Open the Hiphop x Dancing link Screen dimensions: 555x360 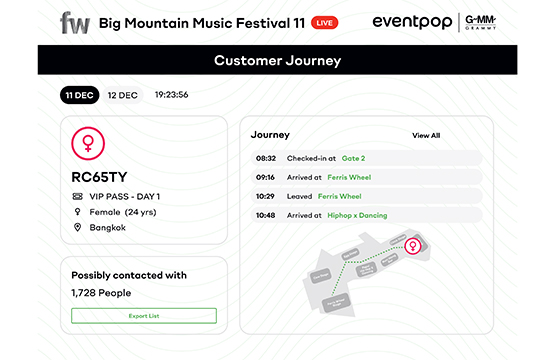357,215
